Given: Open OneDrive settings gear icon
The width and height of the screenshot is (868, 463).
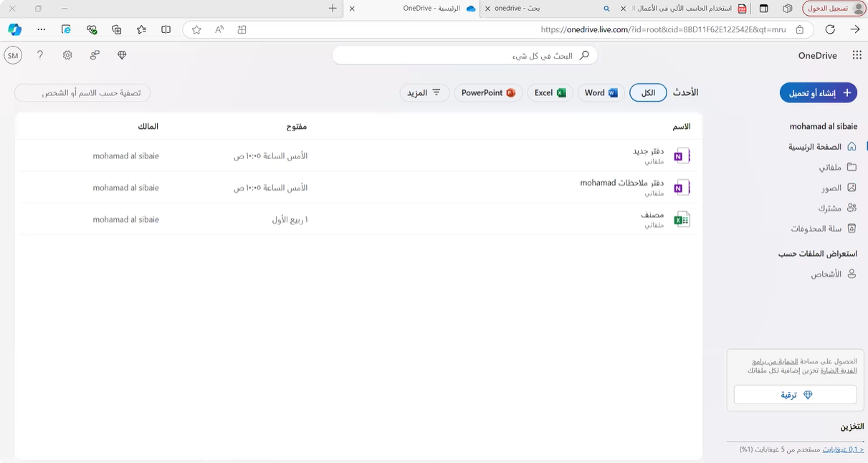Looking at the screenshot, I should click(x=67, y=55).
